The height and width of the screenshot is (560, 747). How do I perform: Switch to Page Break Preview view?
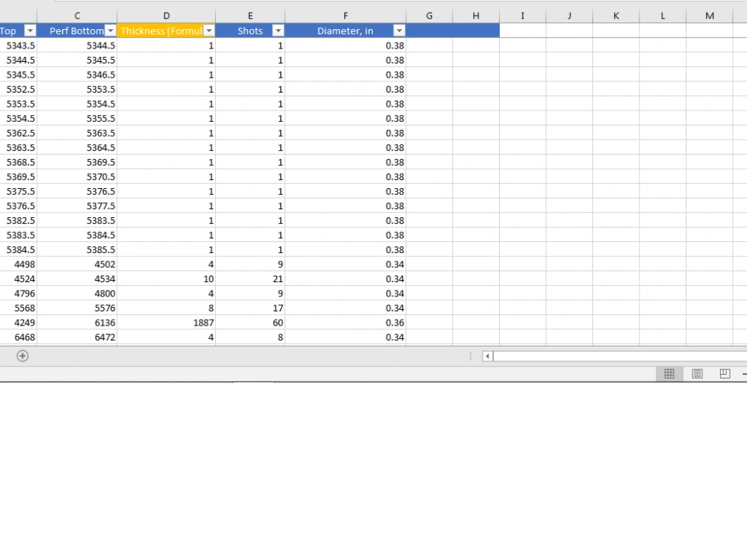pos(725,374)
